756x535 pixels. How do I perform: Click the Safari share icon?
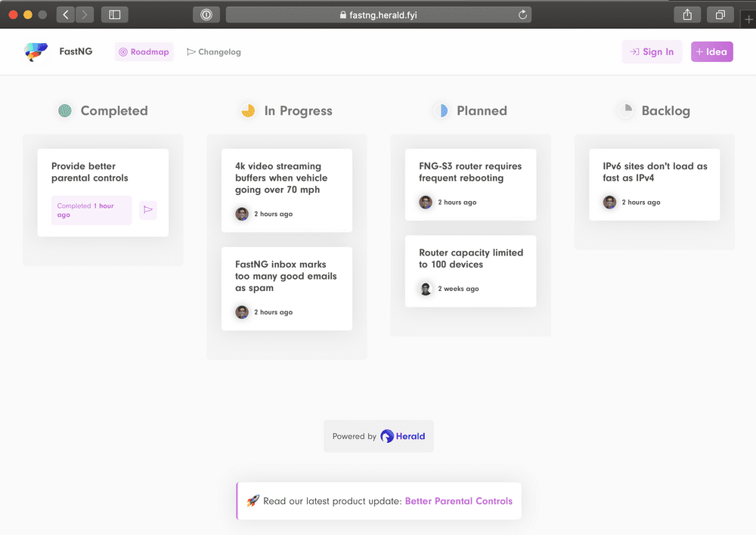click(687, 14)
